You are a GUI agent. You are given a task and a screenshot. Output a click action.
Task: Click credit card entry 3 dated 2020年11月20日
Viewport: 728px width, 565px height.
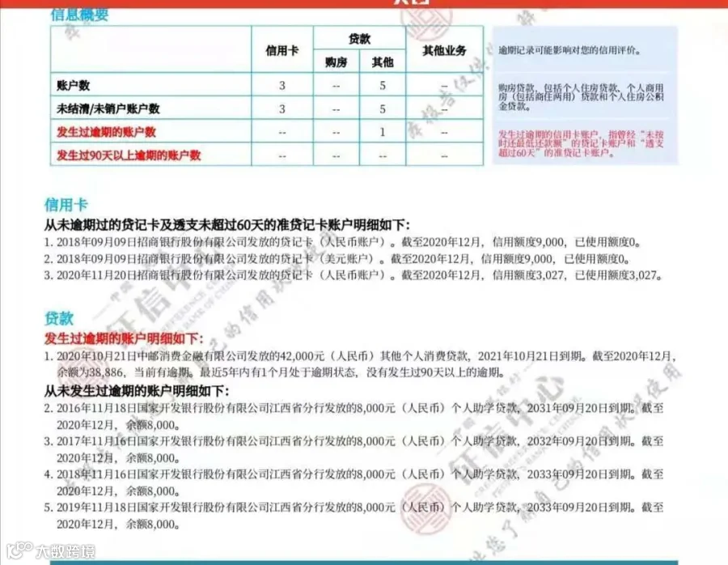353,275
